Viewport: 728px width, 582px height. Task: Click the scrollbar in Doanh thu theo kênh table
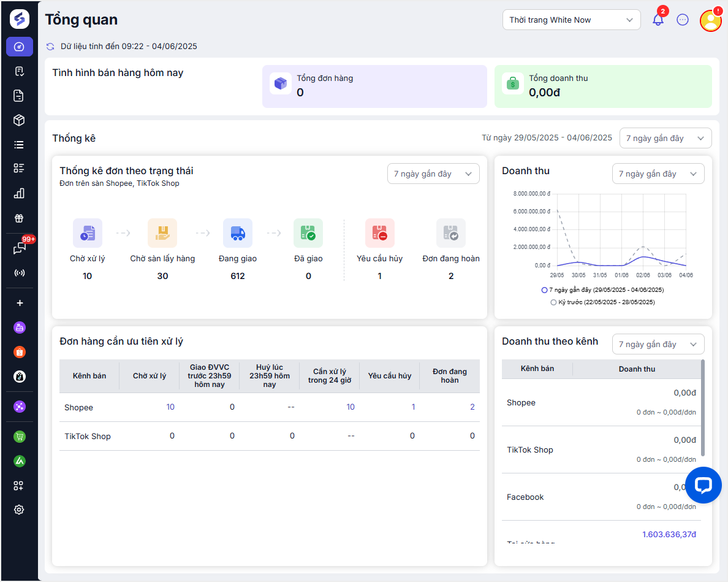(x=702, y=408)
